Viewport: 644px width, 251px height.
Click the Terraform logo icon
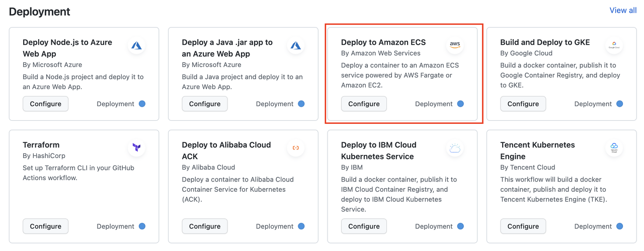coord(136,148)
